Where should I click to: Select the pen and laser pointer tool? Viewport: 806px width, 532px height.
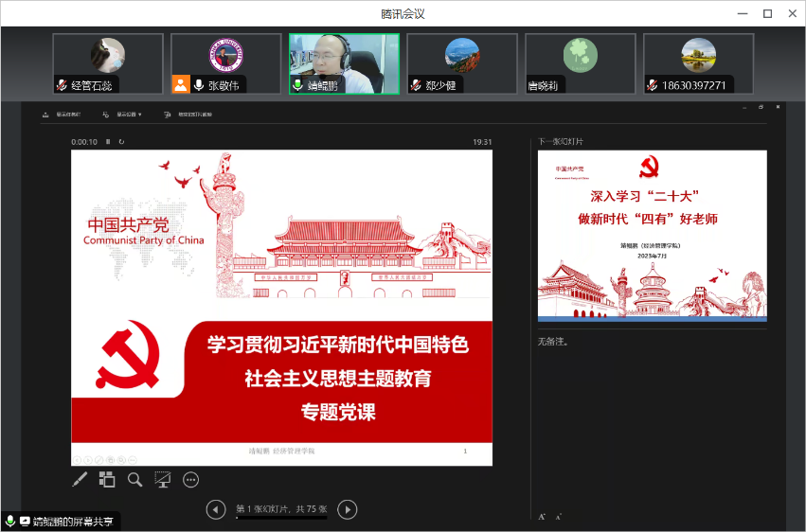pos(80,480)
